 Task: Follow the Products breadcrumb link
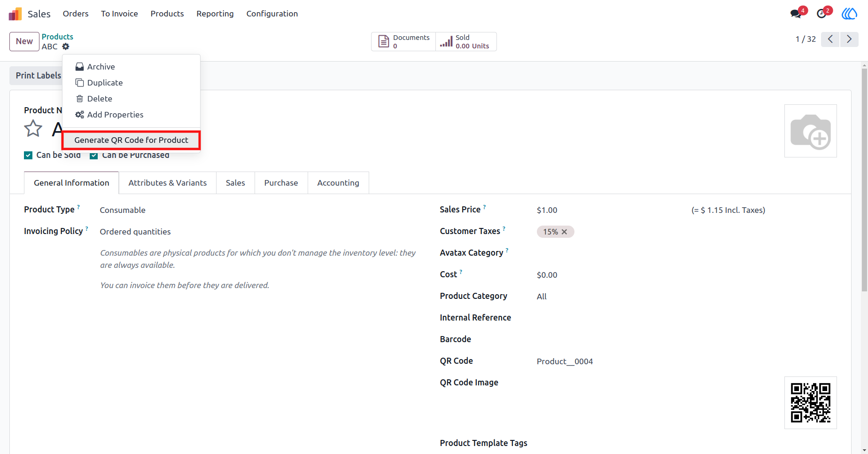pyautogui.click(x=57, y=37)
